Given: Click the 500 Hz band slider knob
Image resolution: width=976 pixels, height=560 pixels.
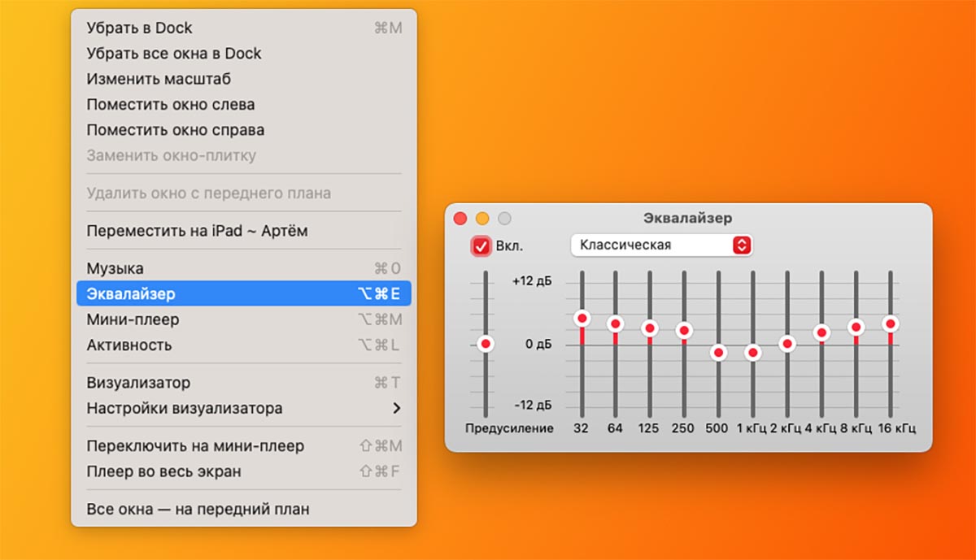Looking at the screenshot, I should pos(718,353).
